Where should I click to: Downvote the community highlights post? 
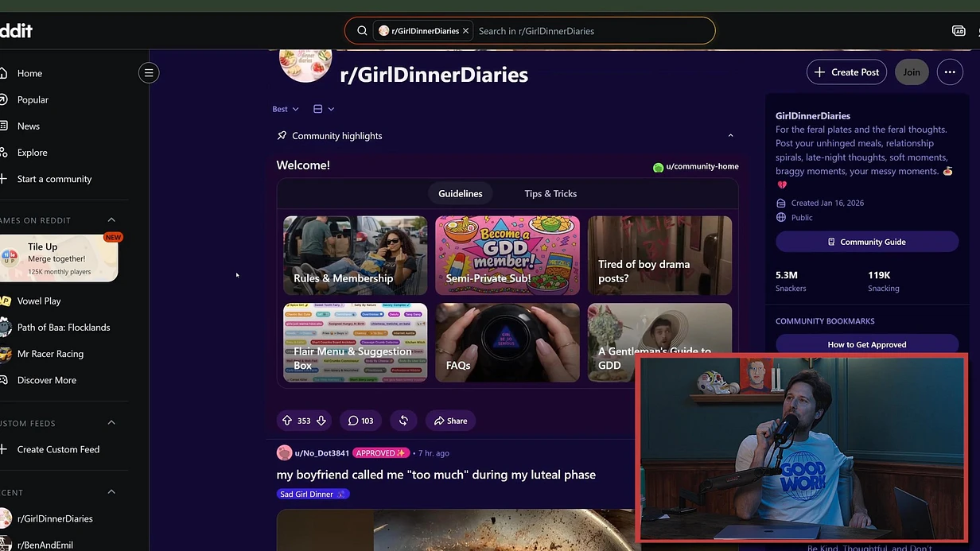point(321,421)
